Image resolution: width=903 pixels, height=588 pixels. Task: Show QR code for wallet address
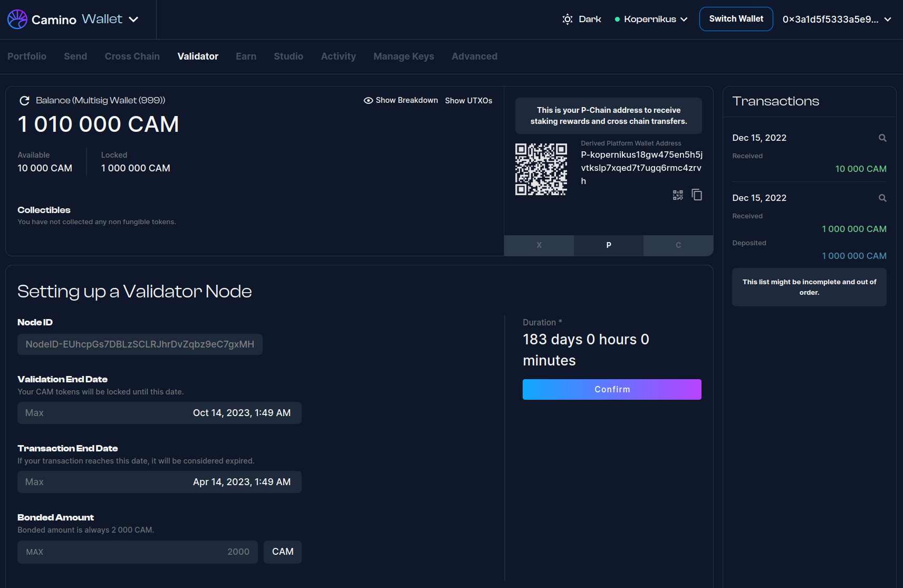(x=678, y=195)
